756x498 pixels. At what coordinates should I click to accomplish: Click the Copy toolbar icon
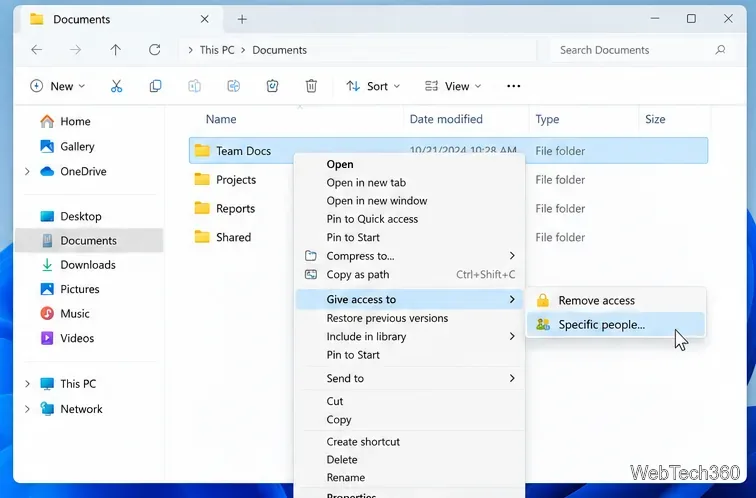(155, 86)
